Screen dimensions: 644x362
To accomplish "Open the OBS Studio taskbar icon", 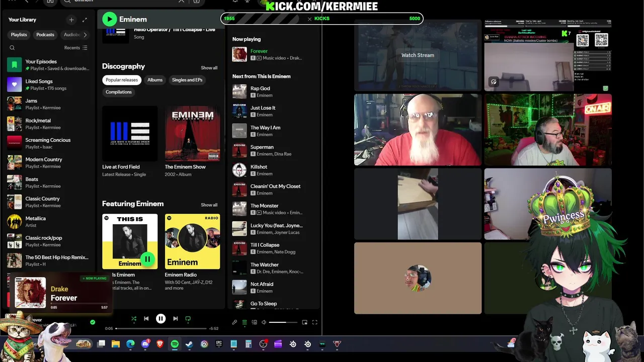I will [x=263, y=344].
